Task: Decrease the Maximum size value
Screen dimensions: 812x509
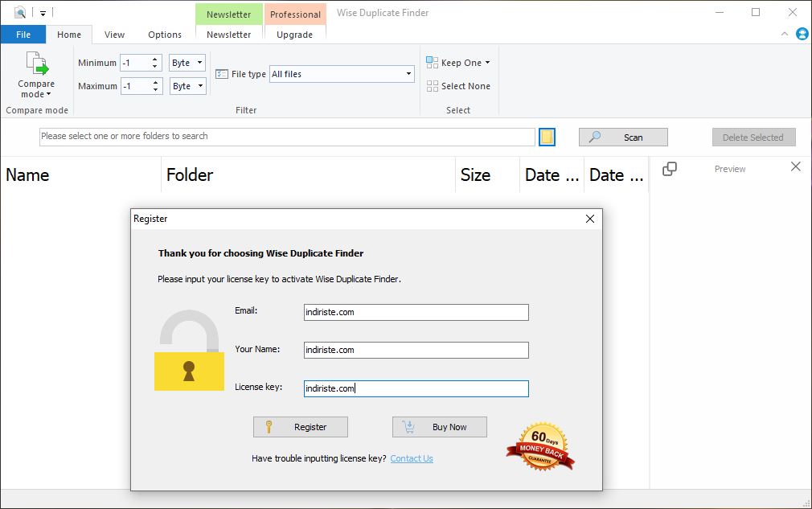Action: [155, 89]
